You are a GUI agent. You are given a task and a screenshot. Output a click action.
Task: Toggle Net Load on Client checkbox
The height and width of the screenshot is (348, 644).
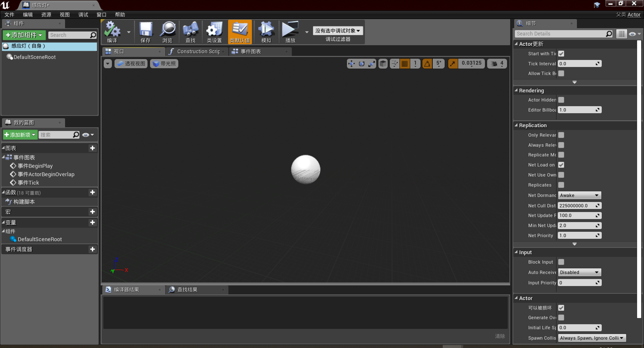tap(561, 165)
